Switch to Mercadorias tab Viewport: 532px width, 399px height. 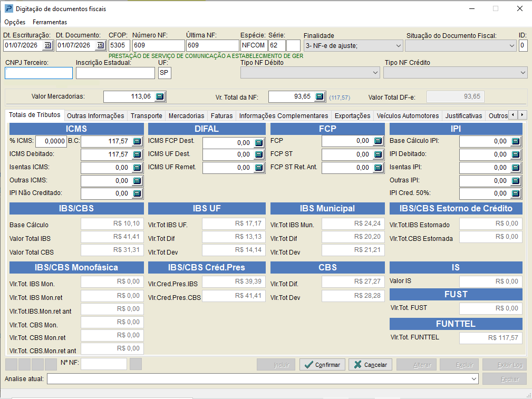pyautogui.click(x=186, y=116)
